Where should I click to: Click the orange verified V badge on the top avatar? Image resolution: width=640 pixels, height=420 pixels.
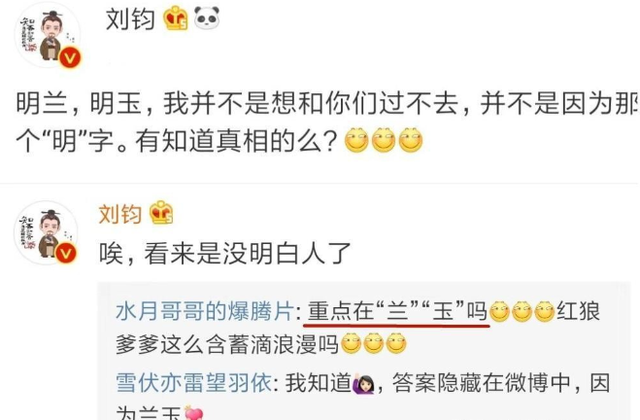(70, 58)
